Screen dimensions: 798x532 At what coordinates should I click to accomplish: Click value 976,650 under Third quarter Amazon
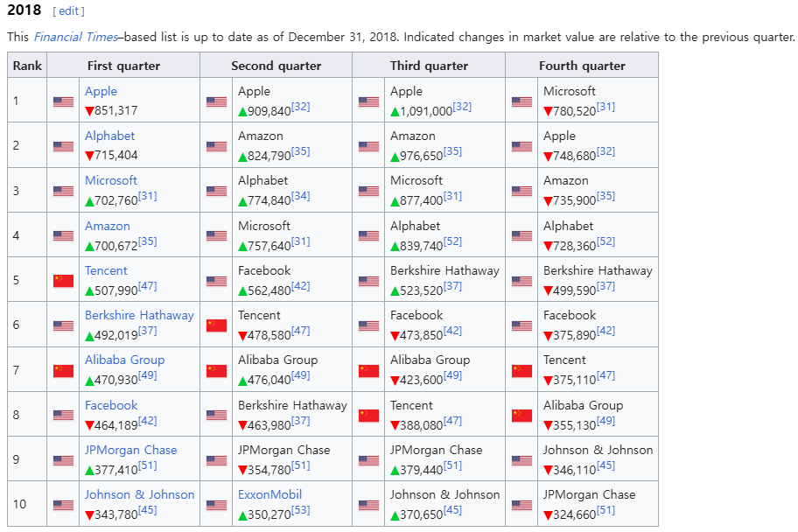tap(422, 156)
